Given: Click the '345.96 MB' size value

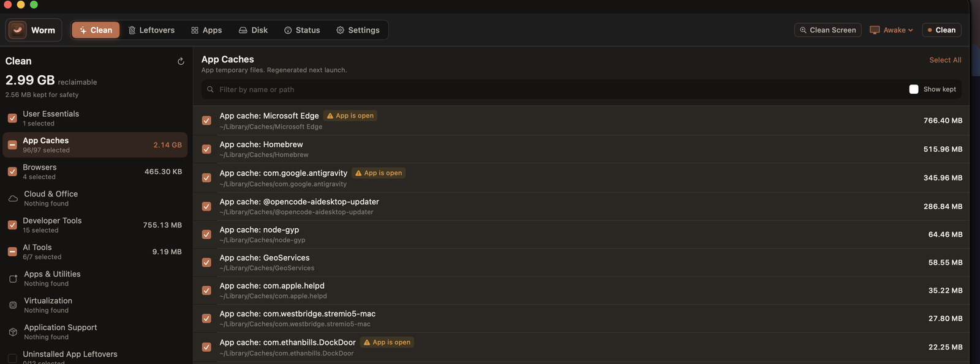Looking at the screenshot, I should [x=943, y=178].
